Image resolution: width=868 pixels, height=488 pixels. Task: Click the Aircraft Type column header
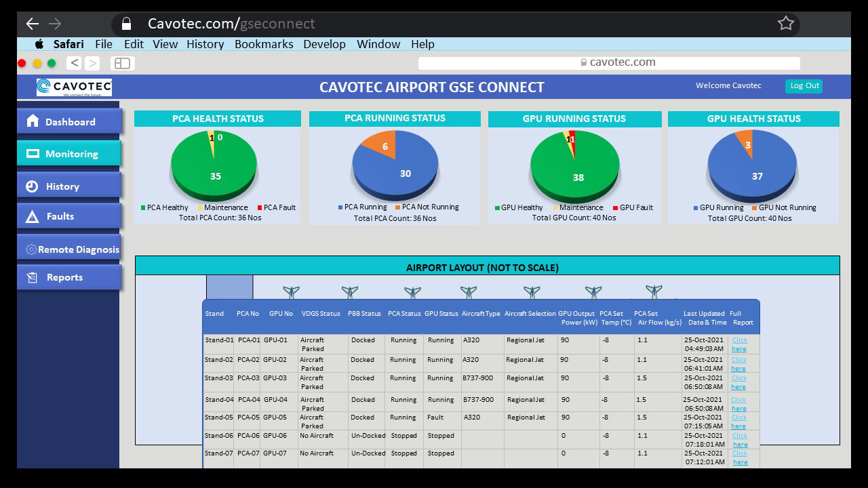(x=481, y=314)
